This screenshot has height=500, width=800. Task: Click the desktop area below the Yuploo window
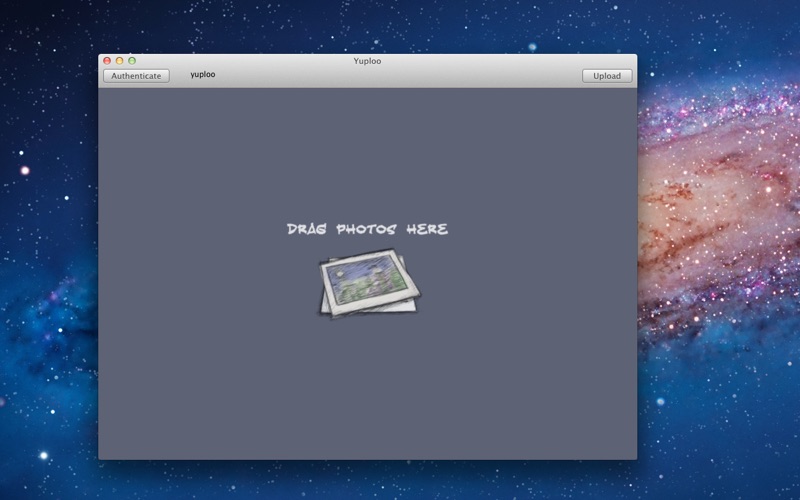tap(367, 481)
